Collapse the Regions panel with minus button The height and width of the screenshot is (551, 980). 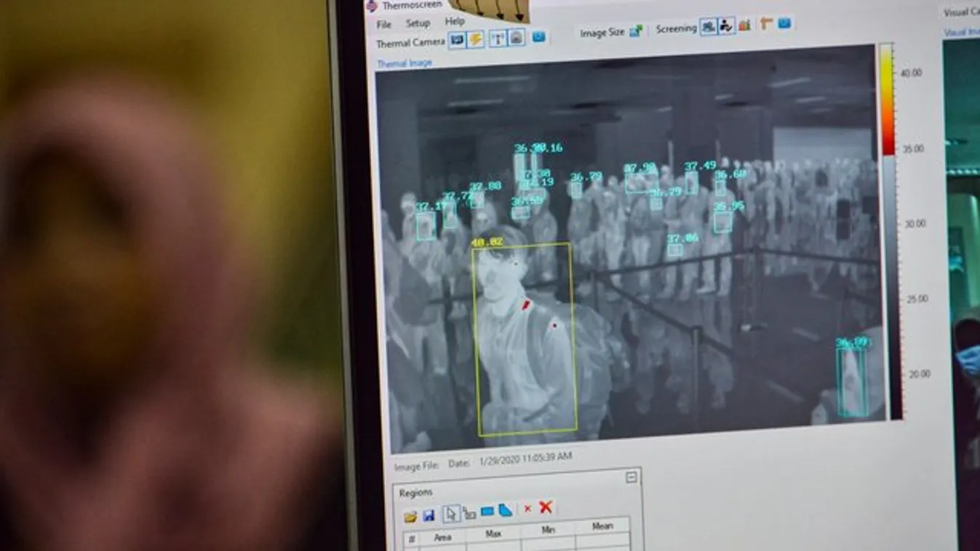point(632,478)
